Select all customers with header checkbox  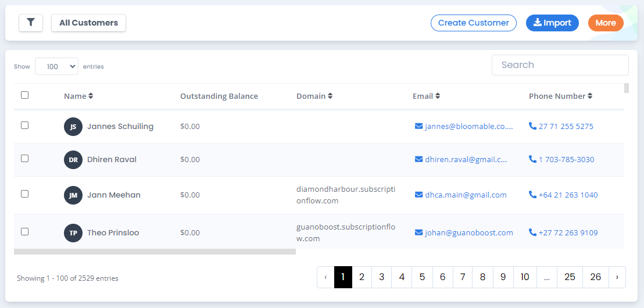[24, 95]
